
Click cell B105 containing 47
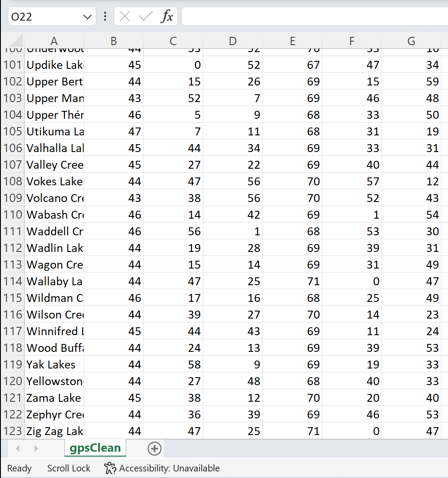114,131
